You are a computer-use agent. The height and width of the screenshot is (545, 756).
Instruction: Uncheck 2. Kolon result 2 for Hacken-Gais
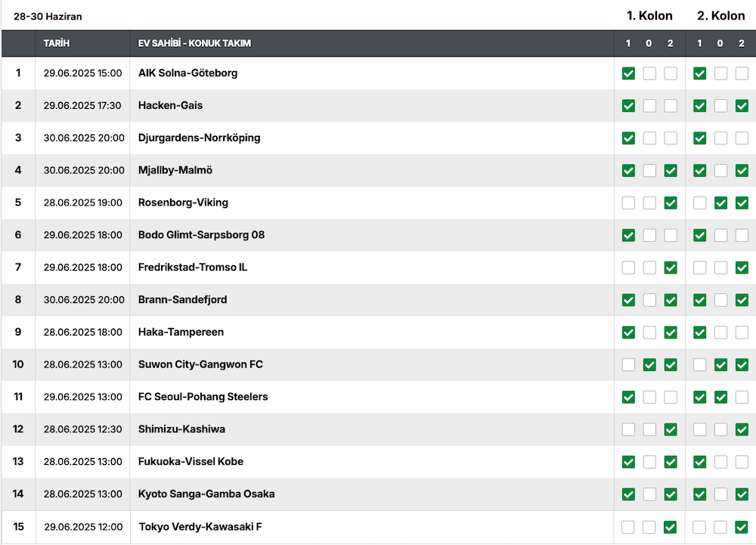pyautogui.click(x=742, y=106)
